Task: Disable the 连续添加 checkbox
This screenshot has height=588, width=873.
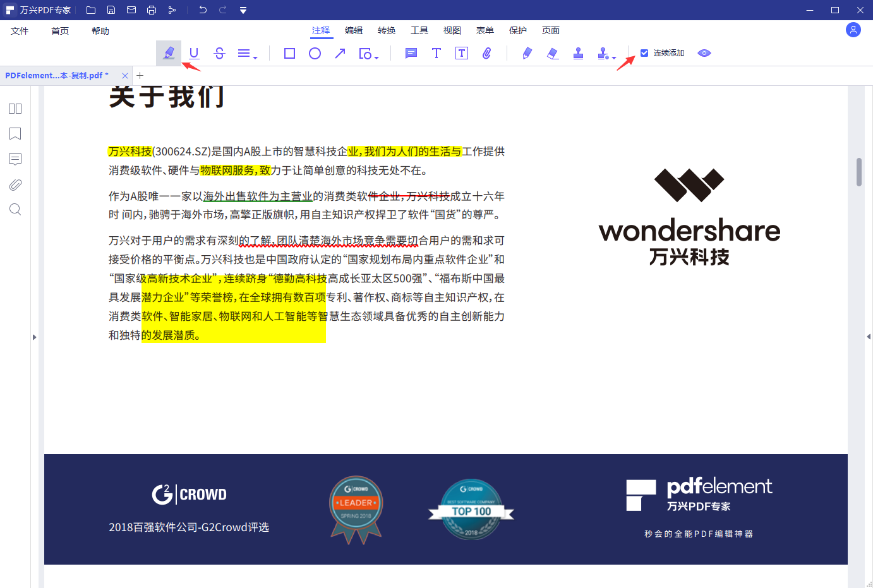Action: click(x=646, y=53)
